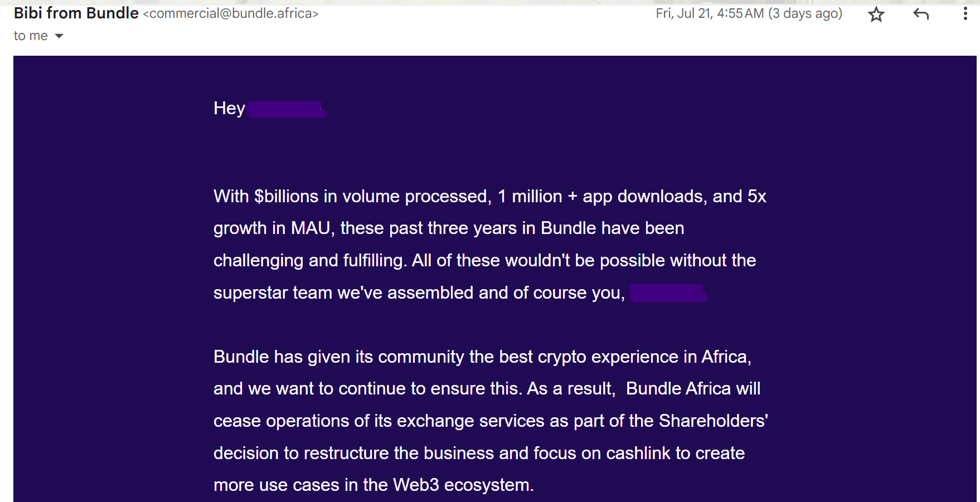This screenshot has height=502, width=980.
Task: Click "superstar team" in the first paragraph
Action: coord(273,293)
